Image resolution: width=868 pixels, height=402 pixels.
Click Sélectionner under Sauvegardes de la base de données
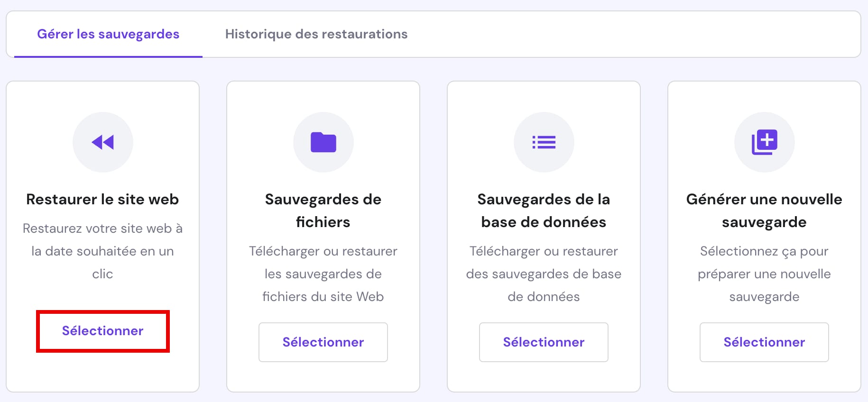[544, 342]
